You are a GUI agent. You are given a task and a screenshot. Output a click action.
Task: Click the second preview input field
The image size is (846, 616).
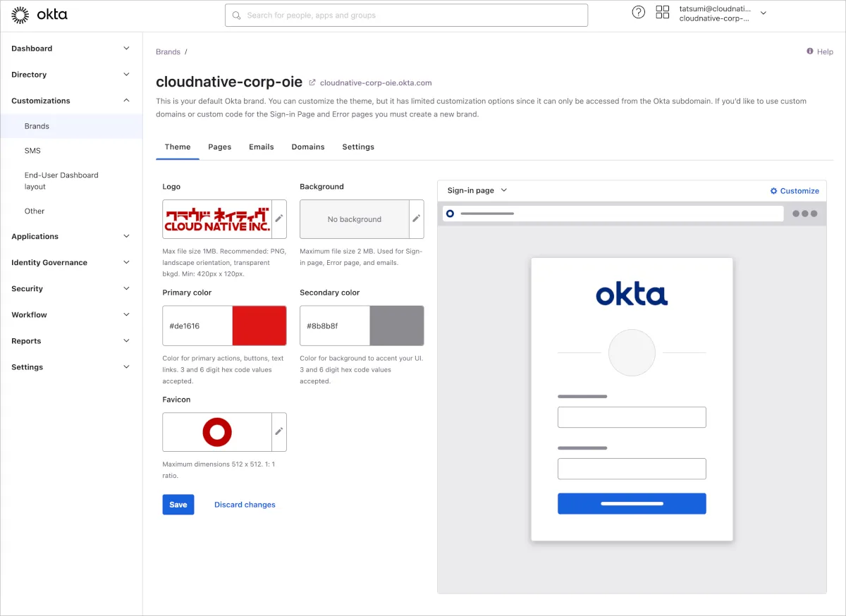pos(632,469)
